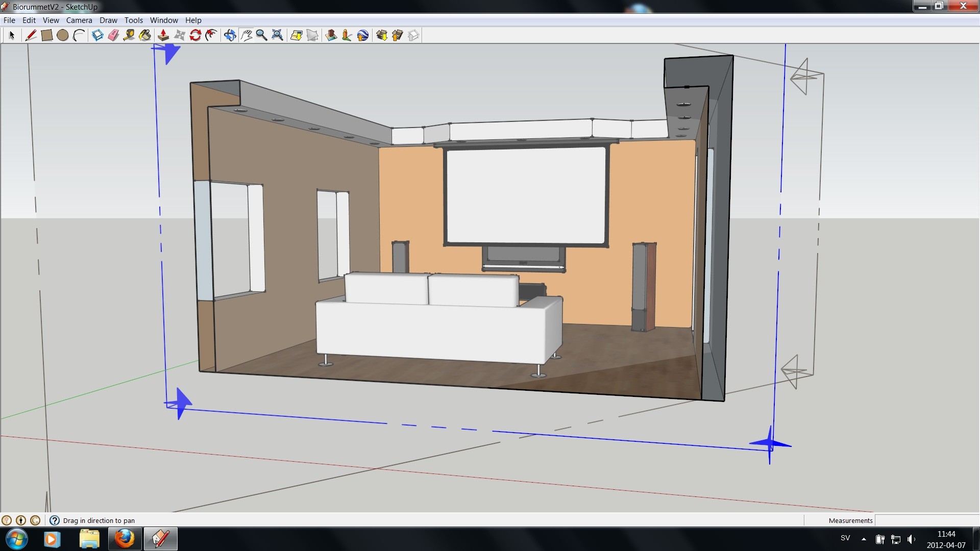Choose the Line pencil tool

coord(31,35)
